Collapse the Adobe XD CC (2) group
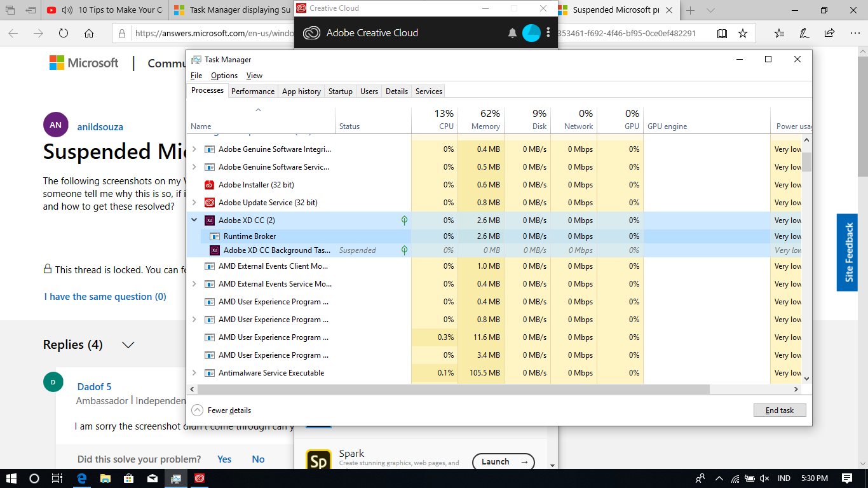868x488 pixels. [194, 220]
